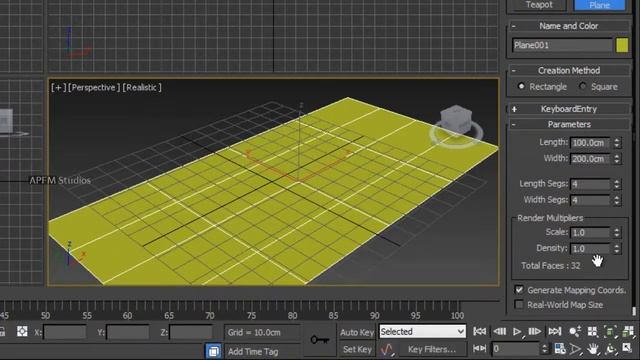Viewport: 640px width, 360px height.
Task: Click Z coordinate field
Action: coord(191,332)
